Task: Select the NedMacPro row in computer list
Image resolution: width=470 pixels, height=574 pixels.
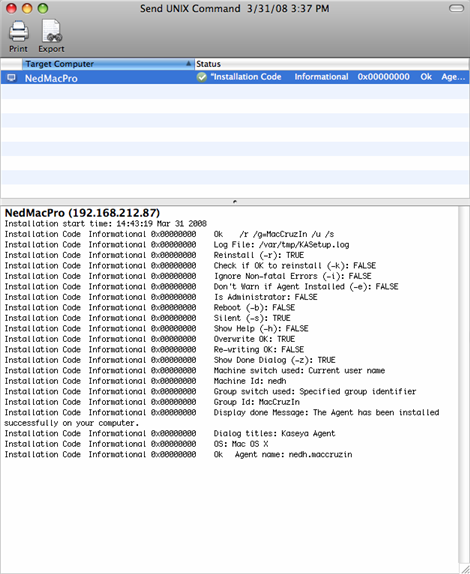Action: (235, 77)
